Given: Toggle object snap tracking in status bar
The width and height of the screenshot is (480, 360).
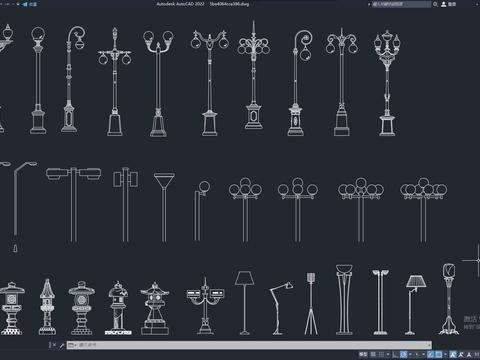Looking at the screenshot, I should click(431, 354).
